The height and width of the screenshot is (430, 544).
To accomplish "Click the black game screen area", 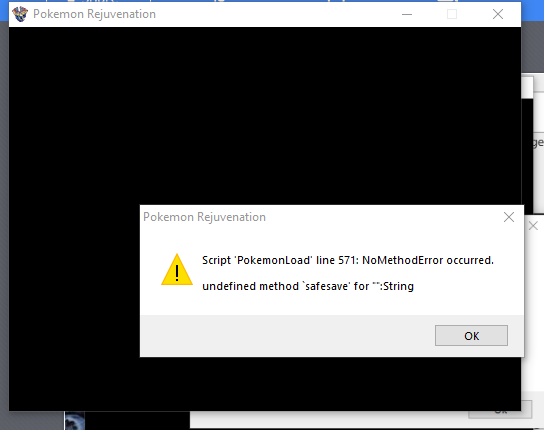I will [243, 115].
